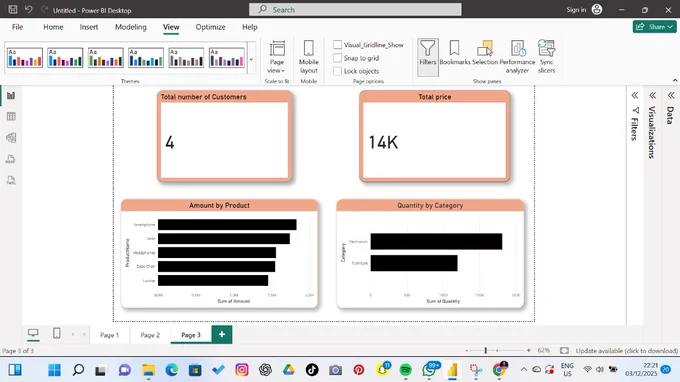
Task: Select mobile layout icon at bottom
Action: 57,333
